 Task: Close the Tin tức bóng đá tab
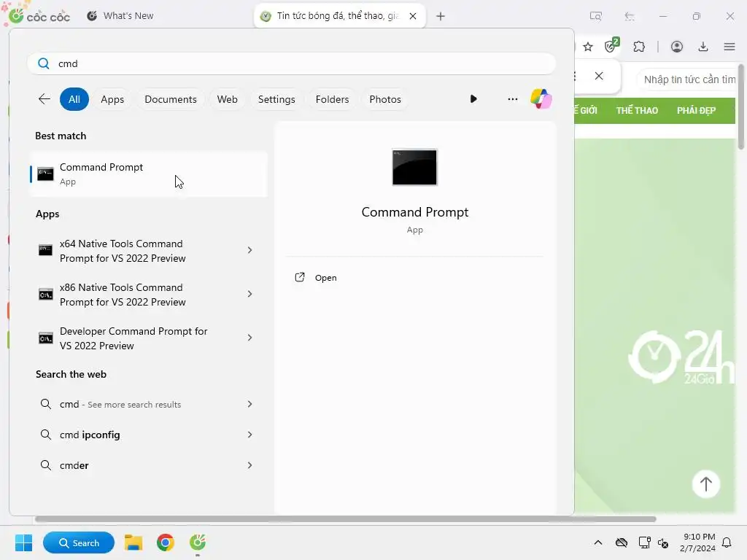(413, 16)
